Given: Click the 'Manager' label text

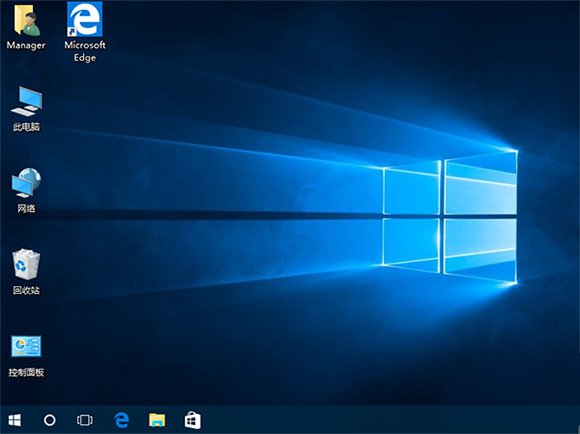Looking at the screenshot, I should click(x=26, y=45).
